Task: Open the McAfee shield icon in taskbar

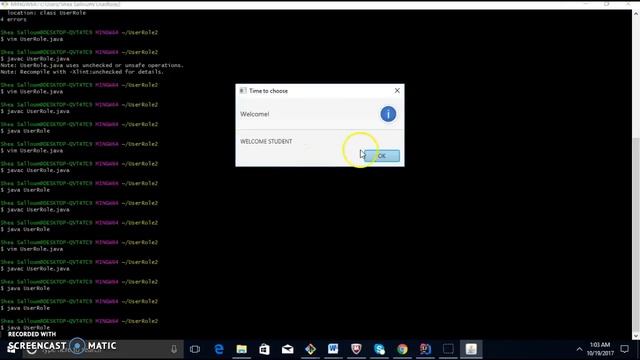Action: 356,349
